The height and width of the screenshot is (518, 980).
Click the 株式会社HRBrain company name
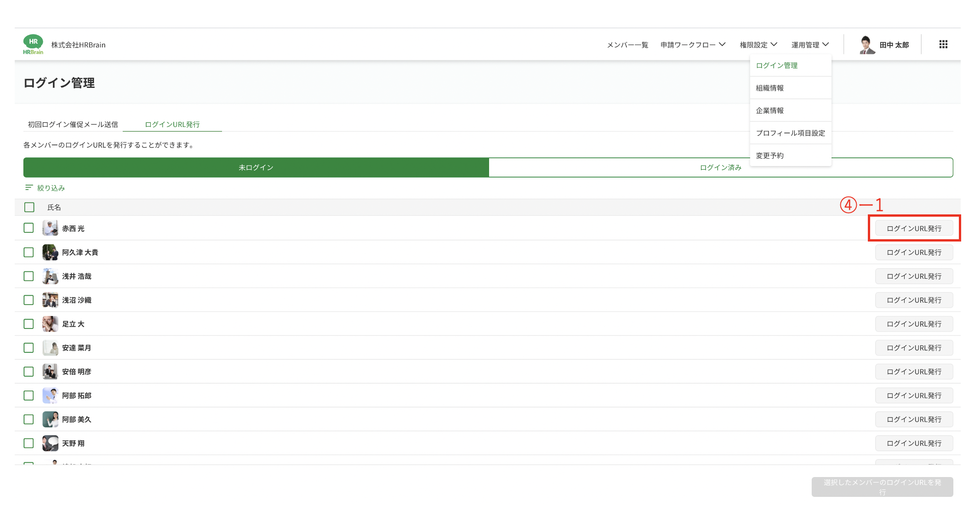coord(78,45)
